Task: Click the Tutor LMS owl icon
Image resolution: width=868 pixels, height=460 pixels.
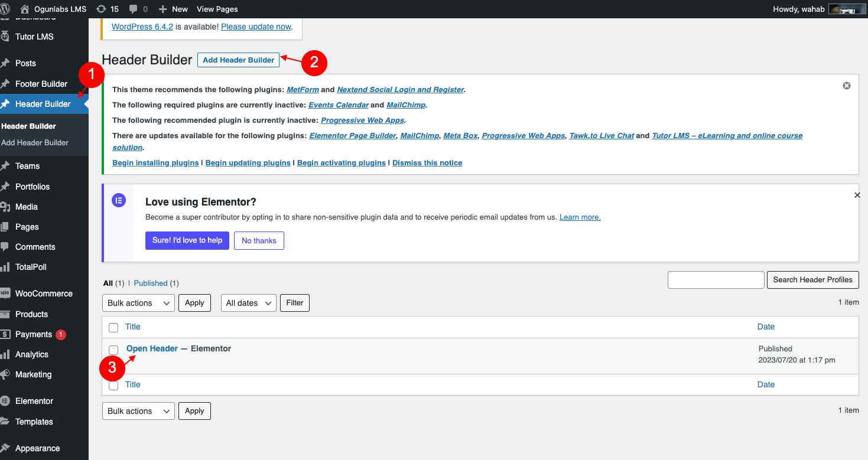Action: [5, 37]
